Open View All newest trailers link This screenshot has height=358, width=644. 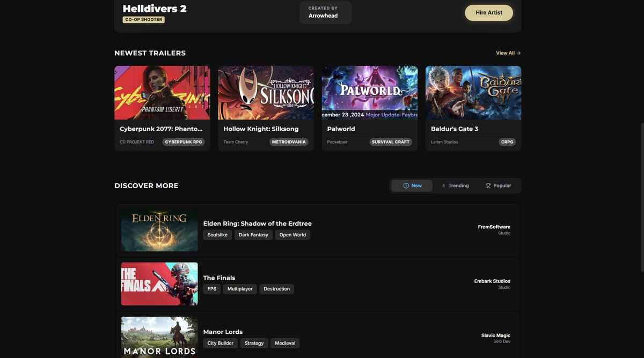pyautogui.click(x=508, y=53)
